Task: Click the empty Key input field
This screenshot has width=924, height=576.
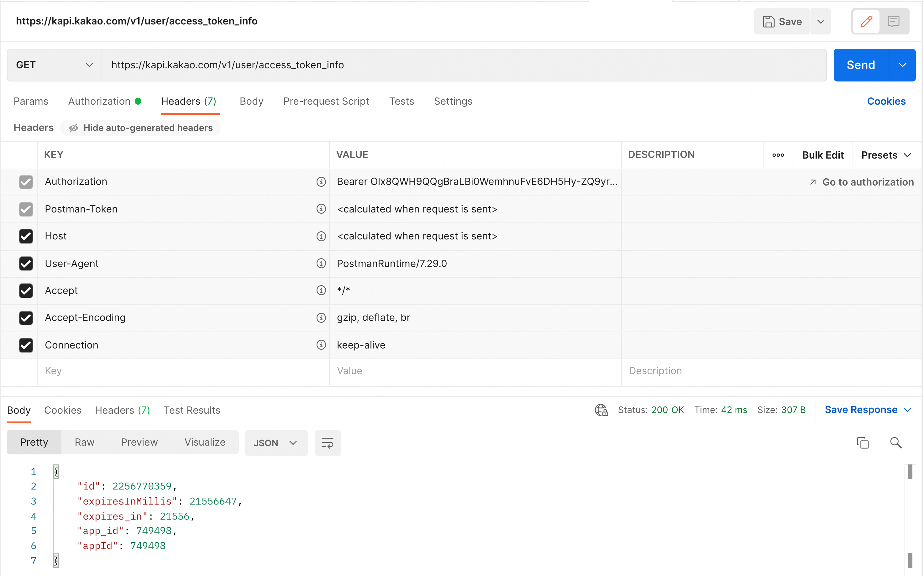Action: point(183,371)
